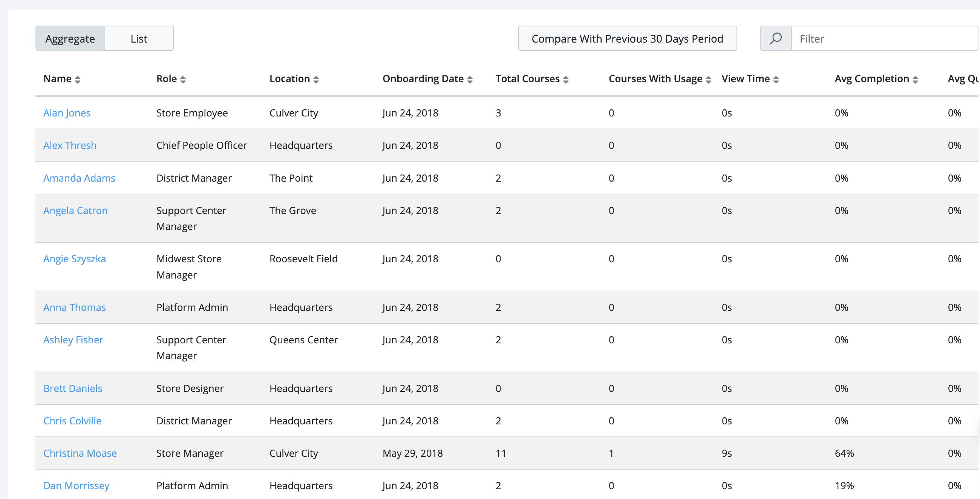Open Christina Moase profile link
980x499 pixels.
click(80, 453)
